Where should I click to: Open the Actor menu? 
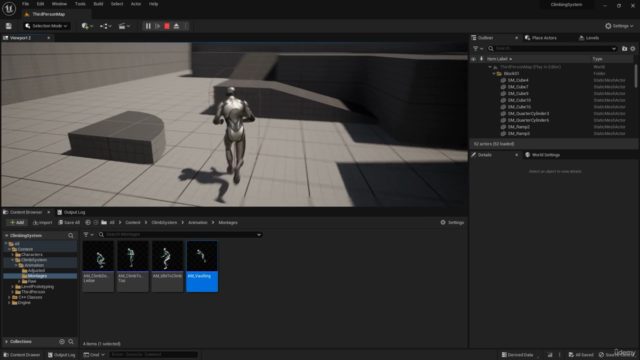[x=136, y=4]
